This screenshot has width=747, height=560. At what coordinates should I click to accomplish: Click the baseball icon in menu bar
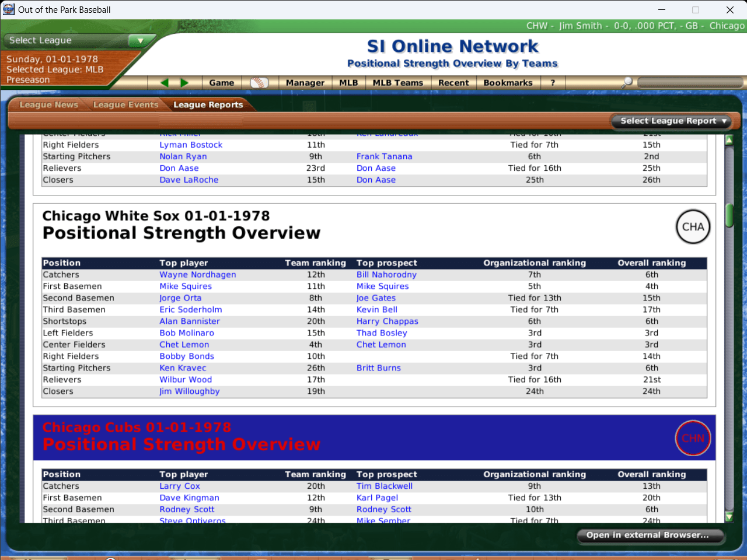[259, 83]
